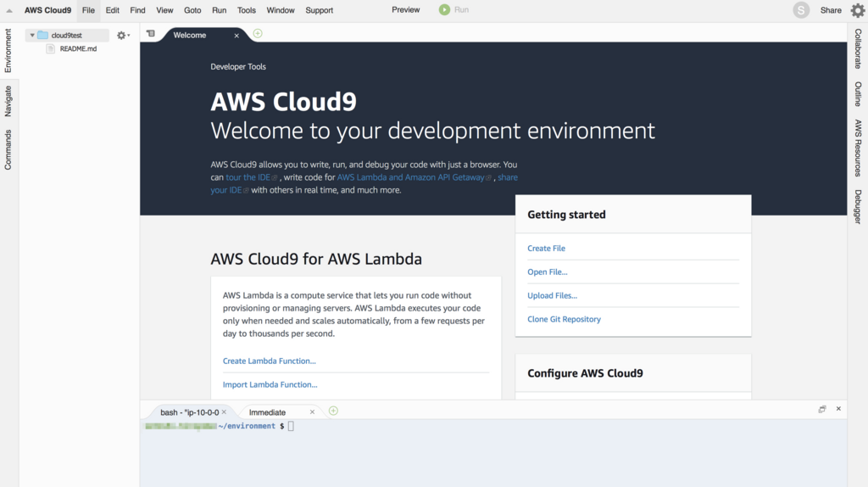Click the Configure AWS Cloud9 heading
The image size is (868, 487).
(585, 372)
